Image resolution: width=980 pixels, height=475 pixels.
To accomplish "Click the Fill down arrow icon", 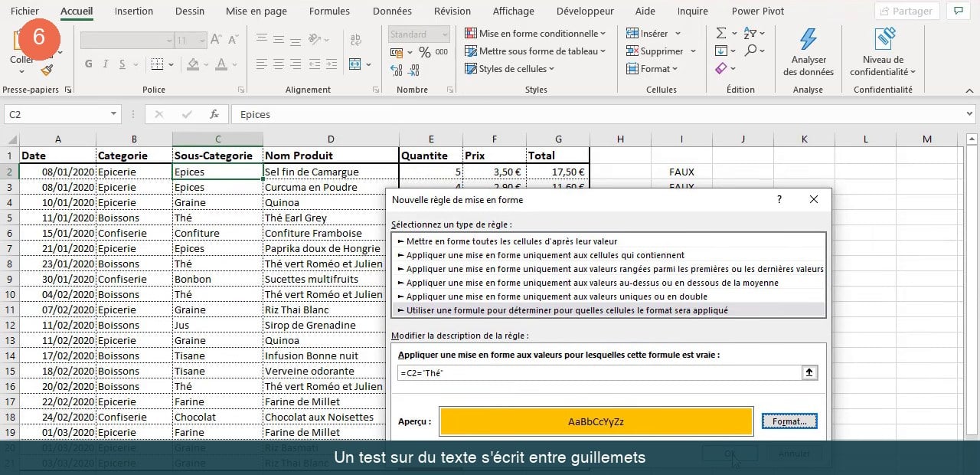I will click(x=721, y=51).
